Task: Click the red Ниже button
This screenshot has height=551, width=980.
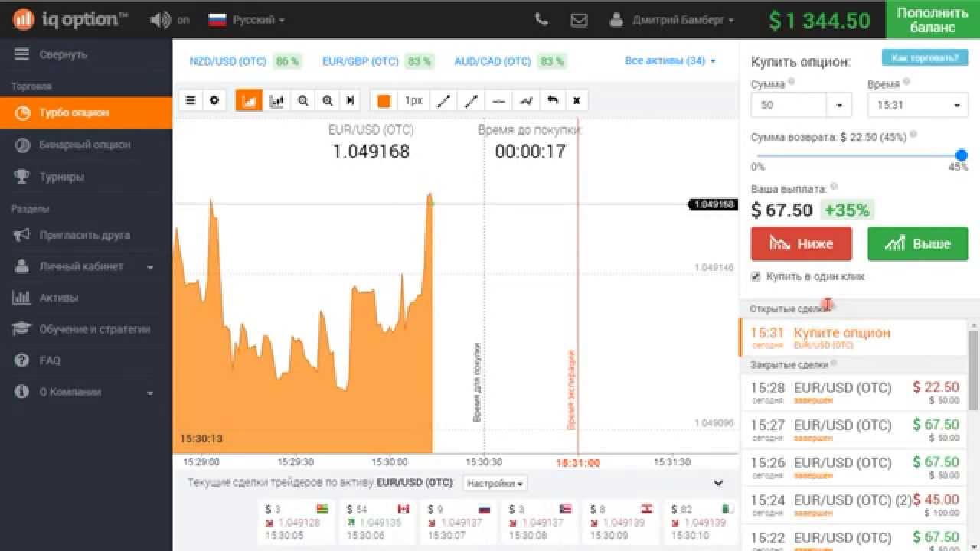Action: [x=801, y=243]
